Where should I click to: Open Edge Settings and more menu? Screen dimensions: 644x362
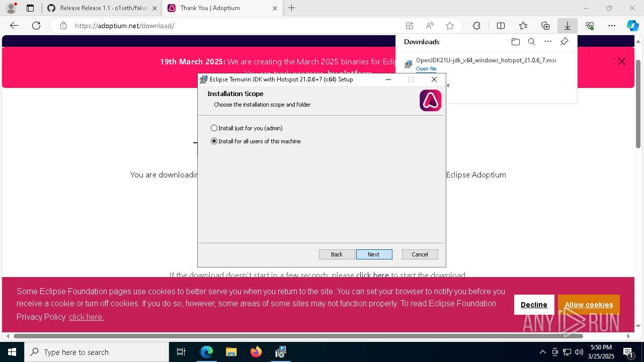click(612, 26)
